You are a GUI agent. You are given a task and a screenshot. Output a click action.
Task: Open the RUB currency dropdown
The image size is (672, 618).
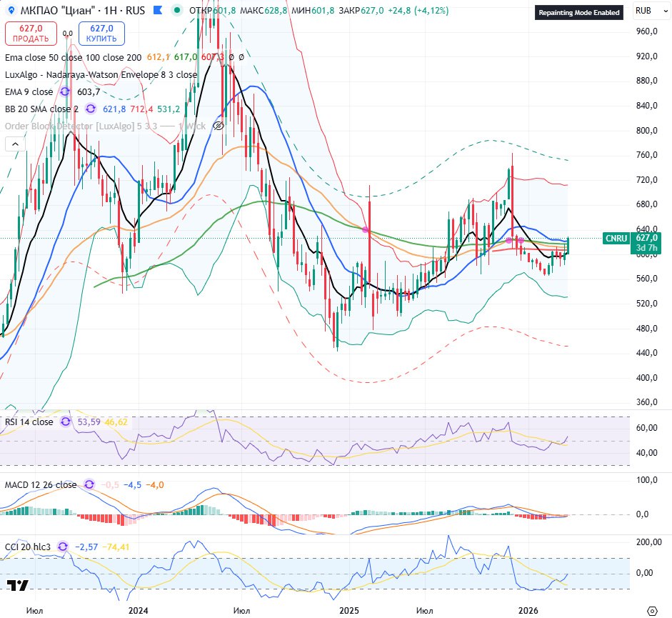coord(647,12)
